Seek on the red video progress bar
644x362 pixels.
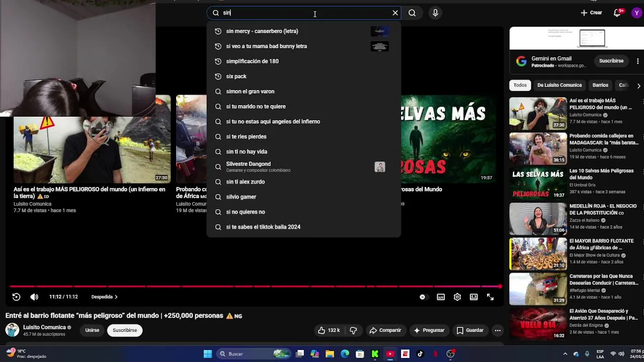click(x=254, y=287)
